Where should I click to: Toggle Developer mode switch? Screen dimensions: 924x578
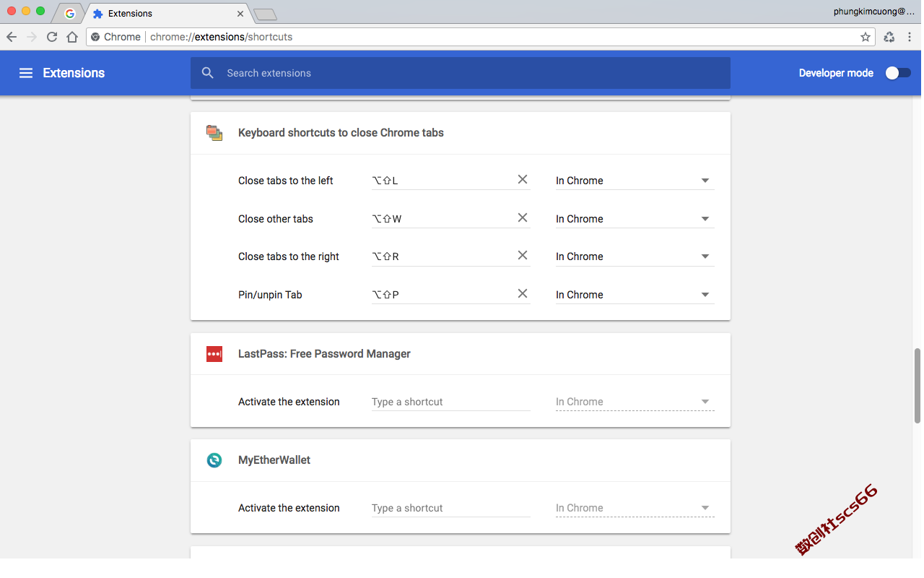[x=898, y=73]
